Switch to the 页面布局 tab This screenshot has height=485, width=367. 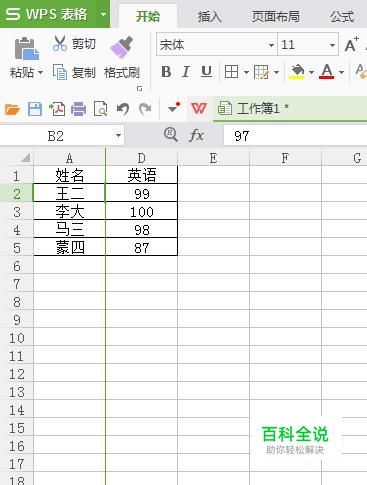(275, 16)
